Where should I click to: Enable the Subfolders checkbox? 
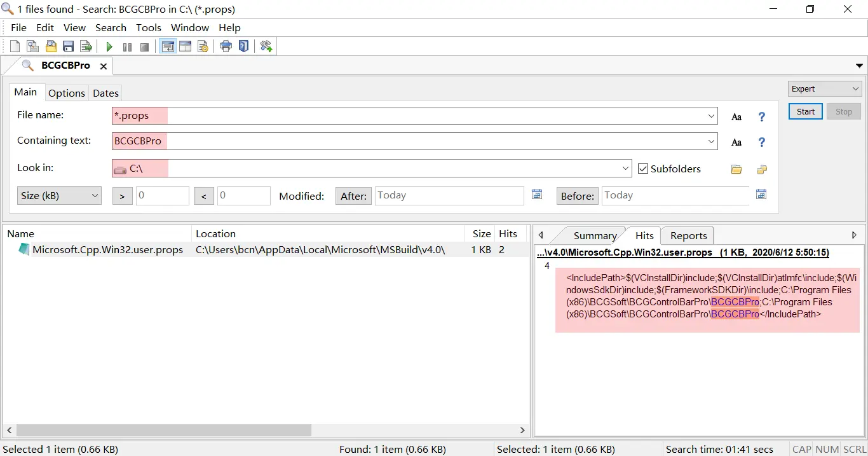(643, 169)
